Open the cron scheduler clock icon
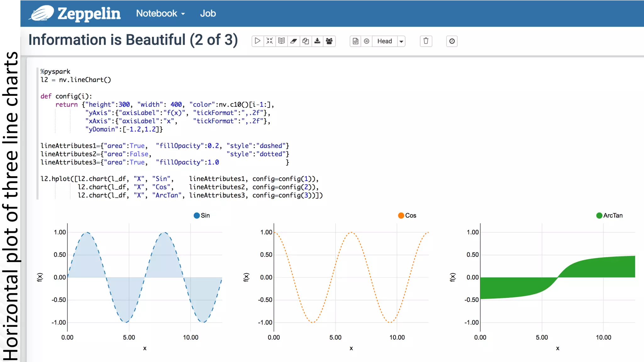This screenshot has width=644, height=362. pyautogui.click(x=452, y=41)
